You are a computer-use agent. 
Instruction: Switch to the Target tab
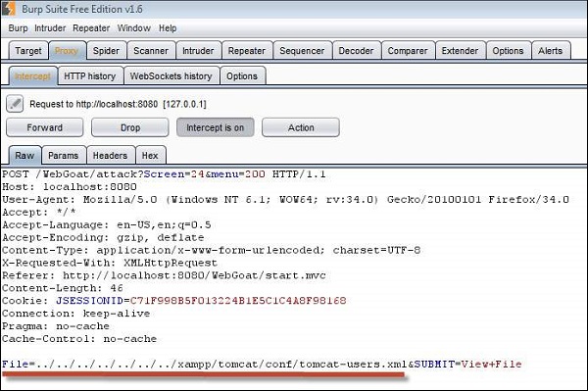[28, 51]
